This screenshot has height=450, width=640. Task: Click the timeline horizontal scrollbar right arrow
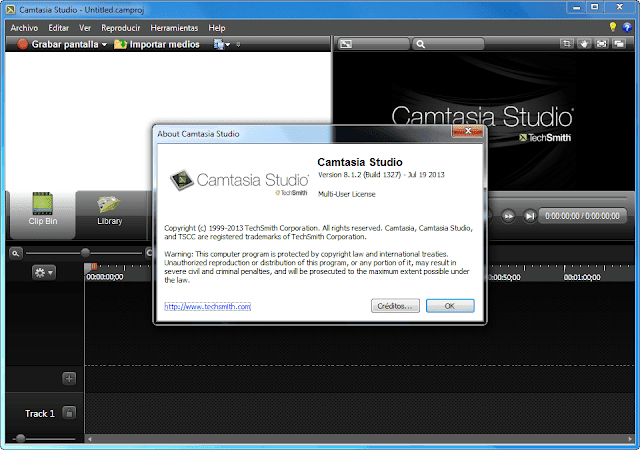click(630, 439)
